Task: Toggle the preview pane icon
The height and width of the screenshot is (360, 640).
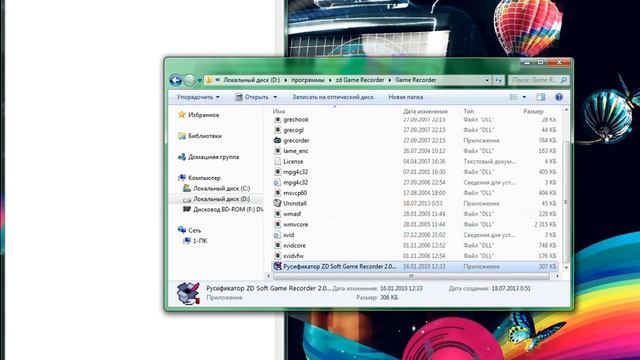Action: click(x=541, y=97)
